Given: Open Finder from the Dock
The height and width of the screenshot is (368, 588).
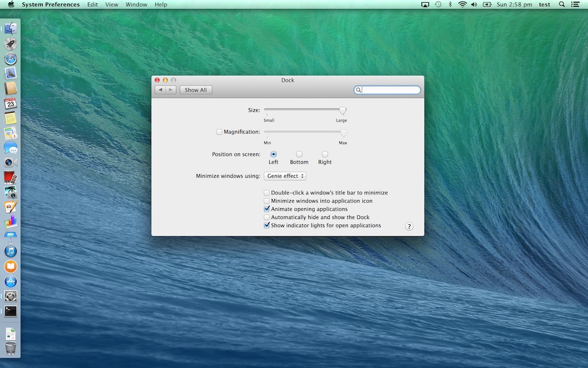Looking at the screenshot, I should click(x=10, y=29).
